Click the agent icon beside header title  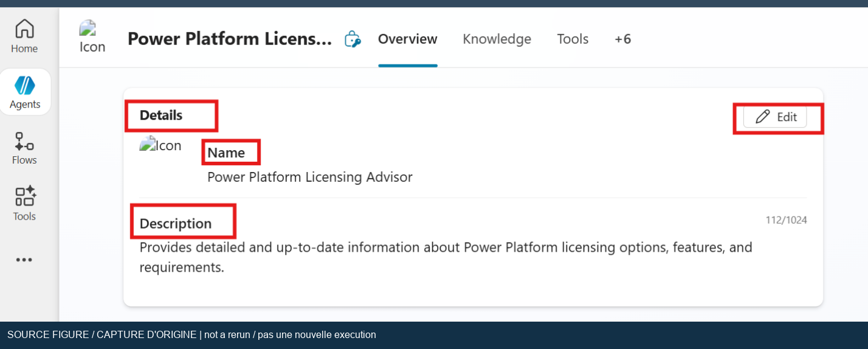(92, 37)
